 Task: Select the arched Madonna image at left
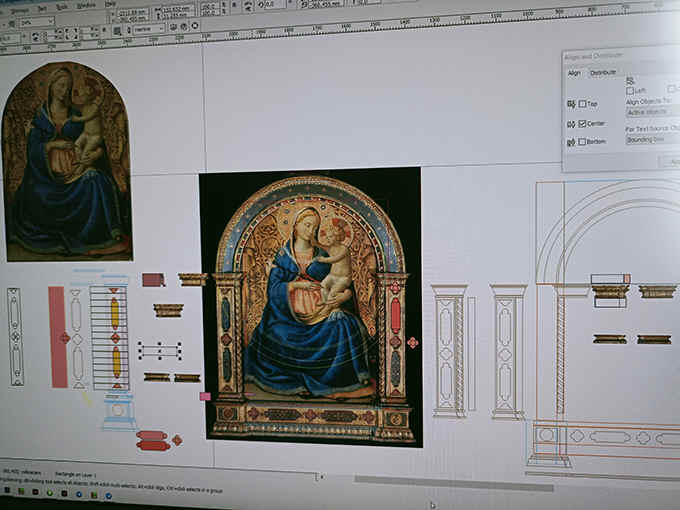(x=67, y=161)
